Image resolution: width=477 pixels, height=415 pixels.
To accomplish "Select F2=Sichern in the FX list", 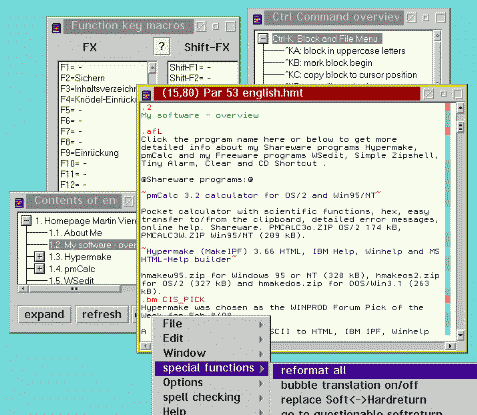I will [x=82, y=78].
